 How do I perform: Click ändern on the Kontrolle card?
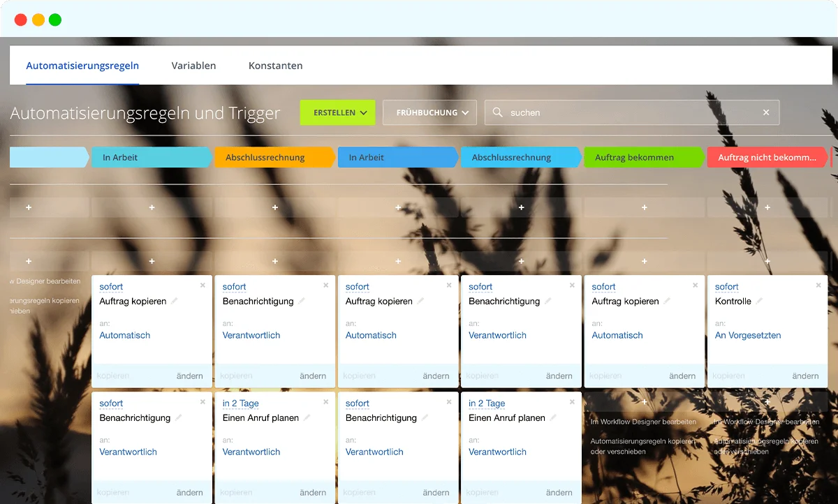[805, 376]
